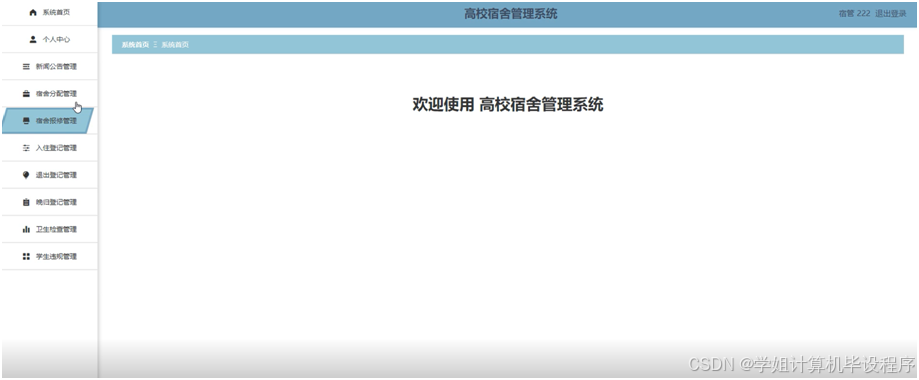Click the sliders icon beside 入住登记管理
This screenshot has height=380, width=919.
point(26,148)
